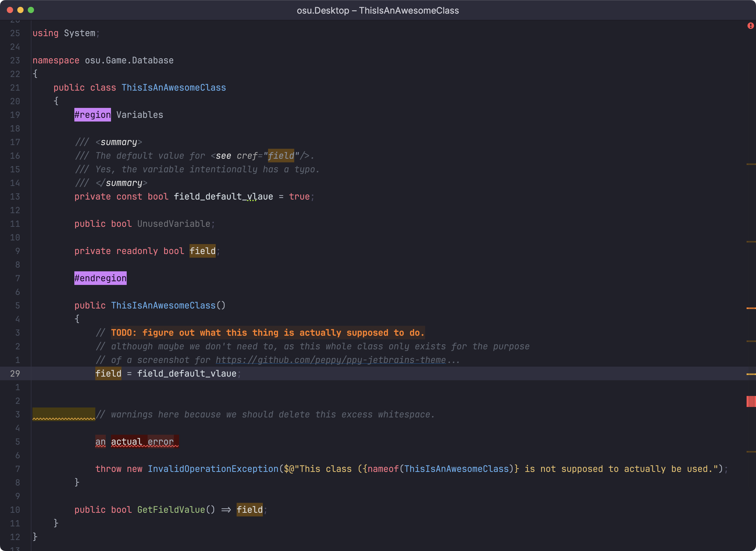The image size is (756, 551).
Task: Click 'field' in the readonly bool declaration
Action: 202,251
